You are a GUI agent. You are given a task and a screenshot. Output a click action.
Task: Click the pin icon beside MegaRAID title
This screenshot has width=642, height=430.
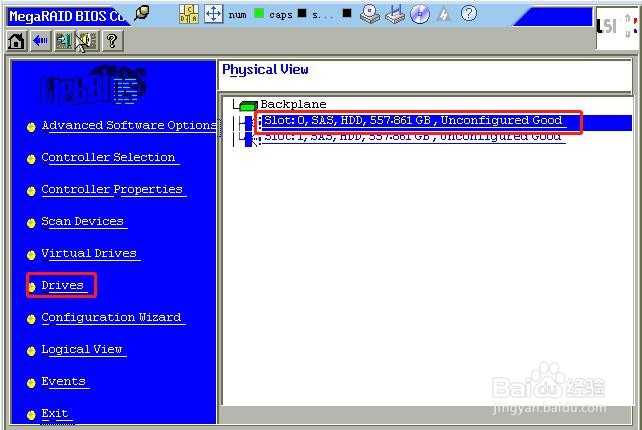point(142,13)
